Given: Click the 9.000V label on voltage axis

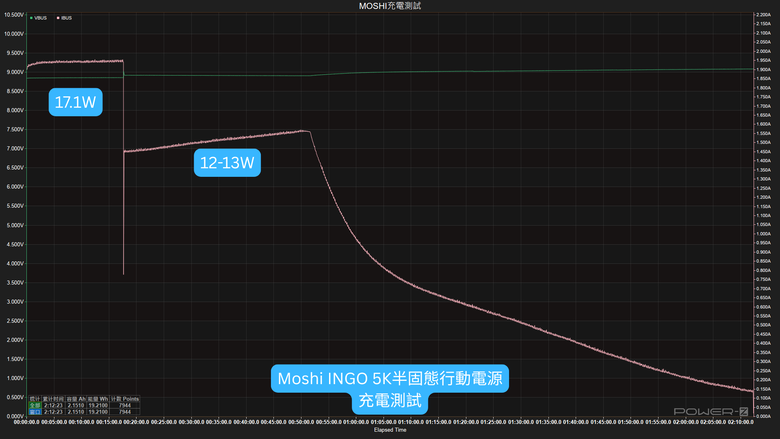Looking at the screenshot, I should click(x=15, y=72).
